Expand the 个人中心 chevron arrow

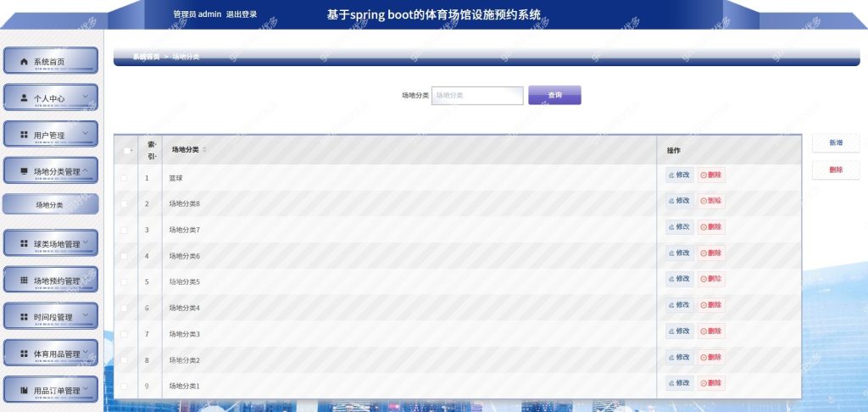(86, 97)
